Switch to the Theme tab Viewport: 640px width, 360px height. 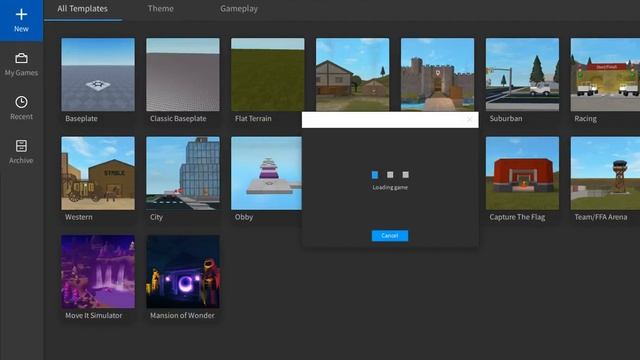pos(160,9)
